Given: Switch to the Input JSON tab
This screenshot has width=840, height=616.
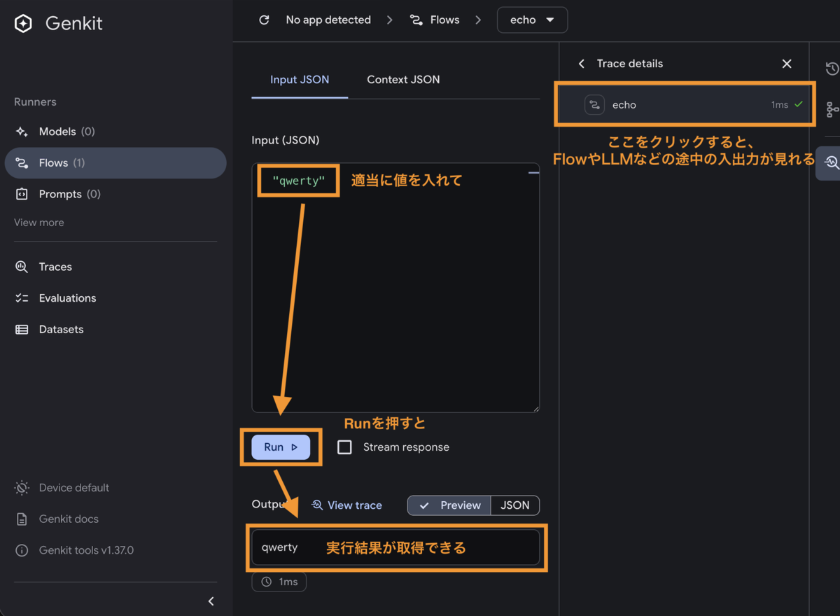Looking at the screenshot, I should (x=300, y=80).
